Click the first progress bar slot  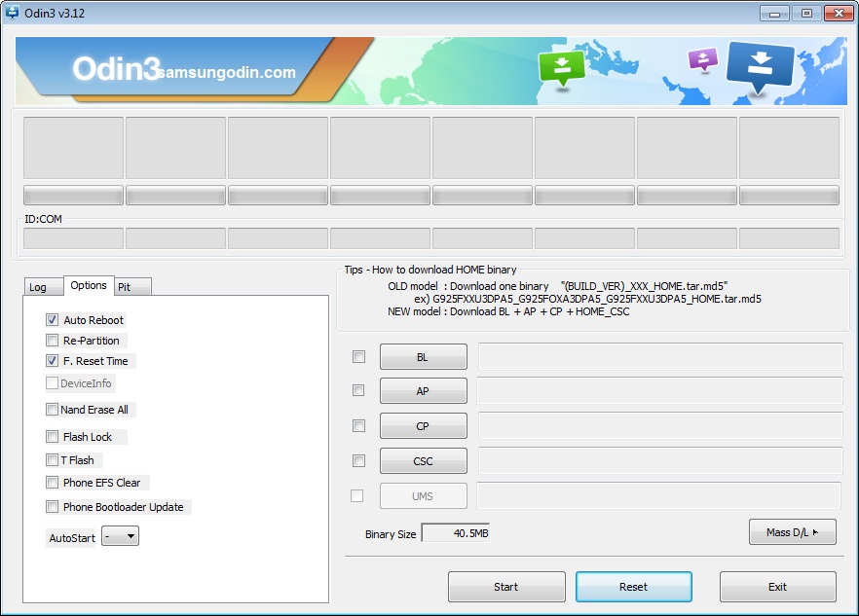coord(73,196)
